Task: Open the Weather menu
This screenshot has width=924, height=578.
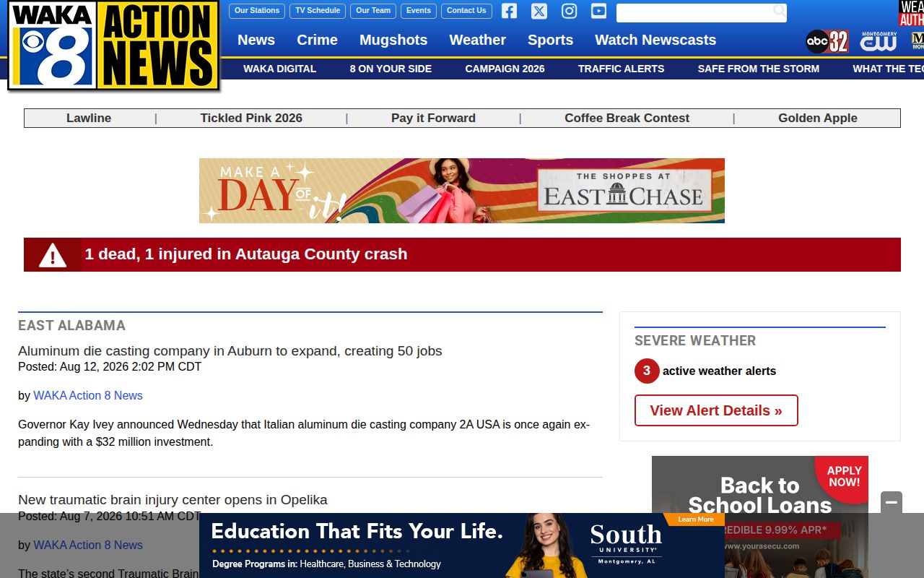Action: [x=478, y=40]
